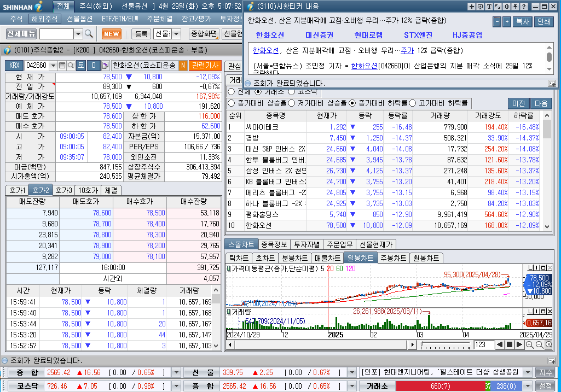
Task: Click the empty text box beside 전체메뉴
Action: coord(56,34)
